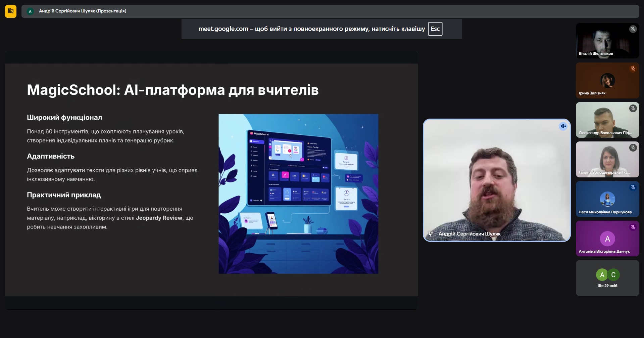Click muted mic icon on Віталій Шельпяков tile

click(x=633, y=29)
